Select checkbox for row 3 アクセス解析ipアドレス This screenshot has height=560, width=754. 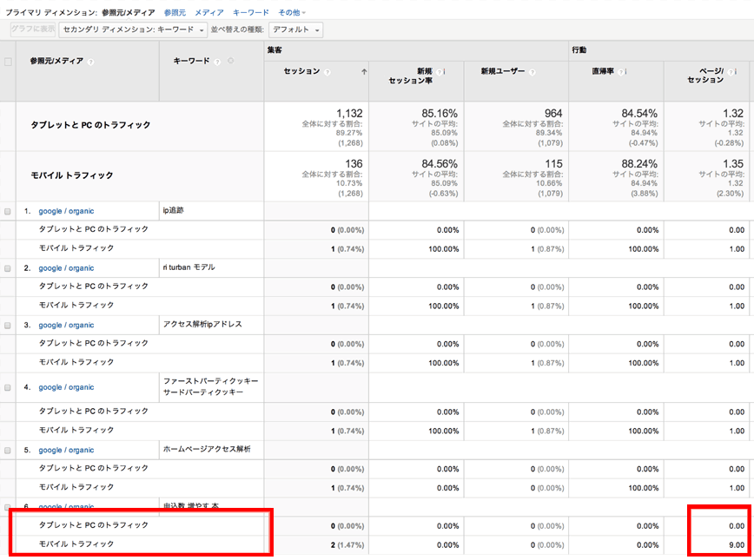(x=8, y=326)
